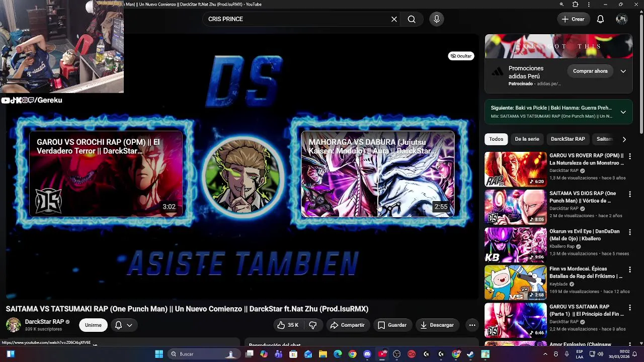The image size is (644, 362).
Task: Click the Crear button
Action: [x=573, y=19]
